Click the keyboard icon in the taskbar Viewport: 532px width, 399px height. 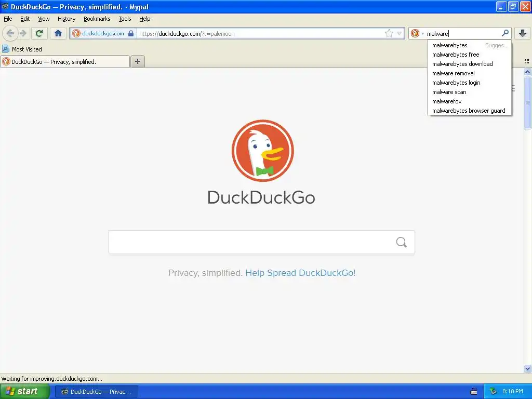click(x=474, y=392)
